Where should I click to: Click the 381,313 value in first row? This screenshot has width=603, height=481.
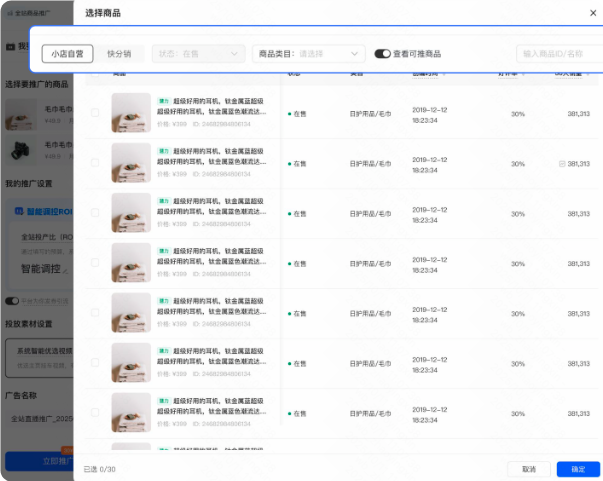pyautogui.click(x=578, y=114)
